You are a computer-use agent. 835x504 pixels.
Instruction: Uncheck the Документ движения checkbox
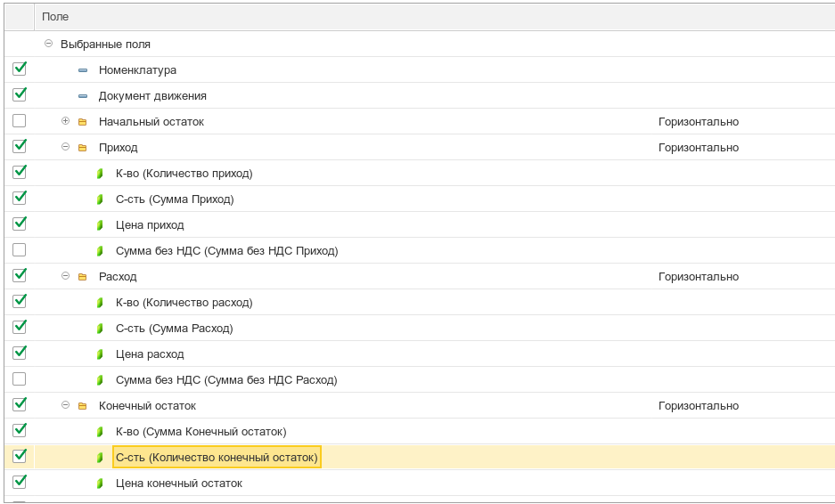coord(20,95)
